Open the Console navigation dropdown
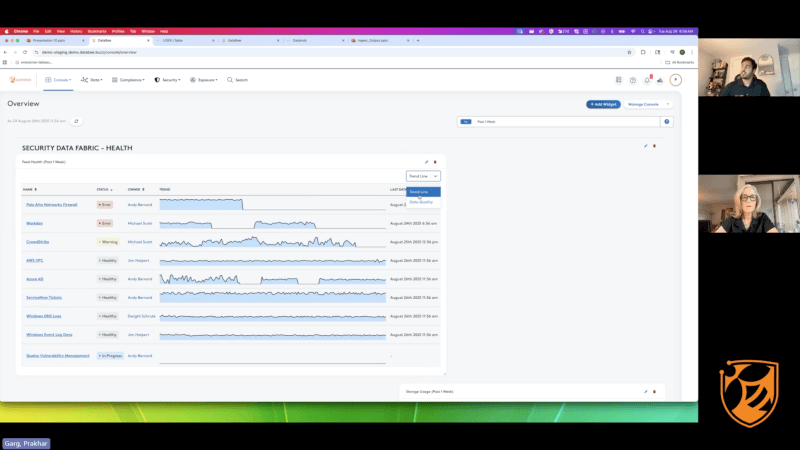The image size is (800, 450). pos(58,80)
